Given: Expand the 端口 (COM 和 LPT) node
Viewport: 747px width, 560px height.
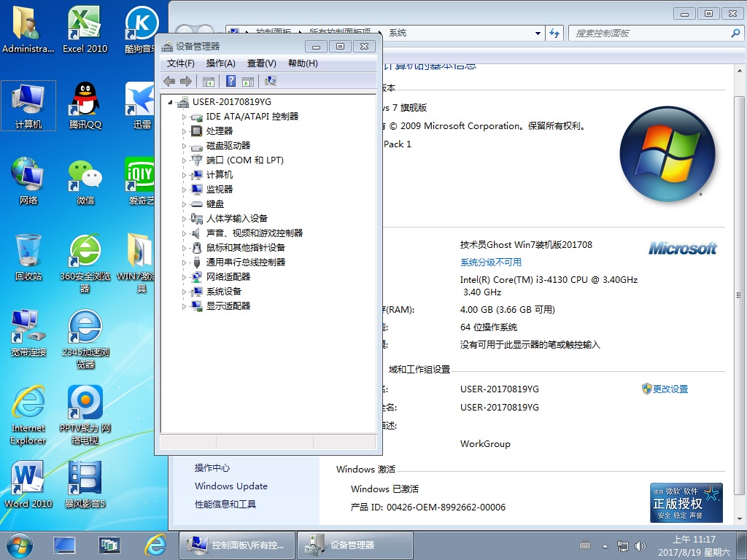Looking at the screenshot, I should [184, 160].
